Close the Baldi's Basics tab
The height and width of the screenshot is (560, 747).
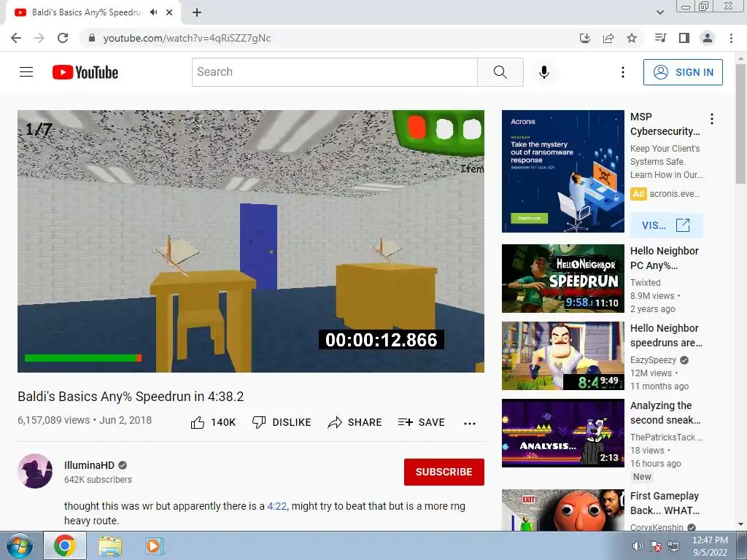tap(169, 12)
